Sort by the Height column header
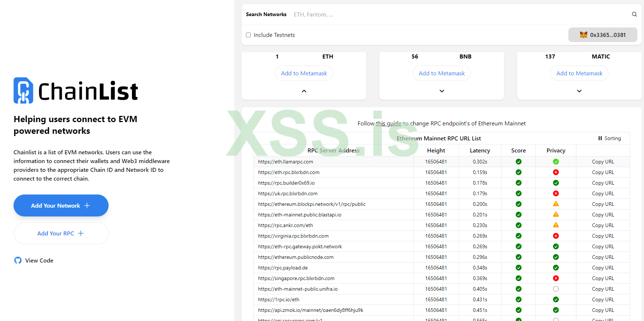The image size is (644, 321). point(436,150)
